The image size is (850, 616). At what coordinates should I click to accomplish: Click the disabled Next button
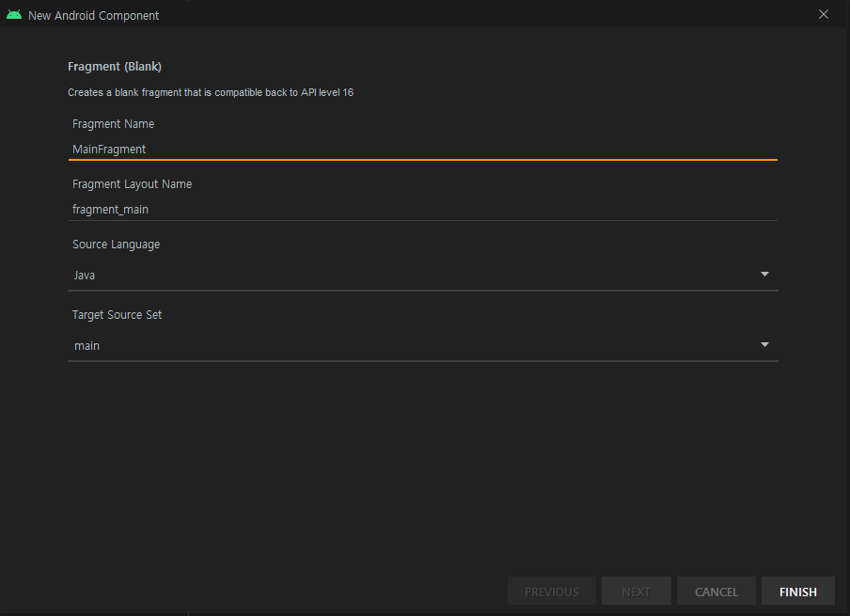(x=636, y=591)
